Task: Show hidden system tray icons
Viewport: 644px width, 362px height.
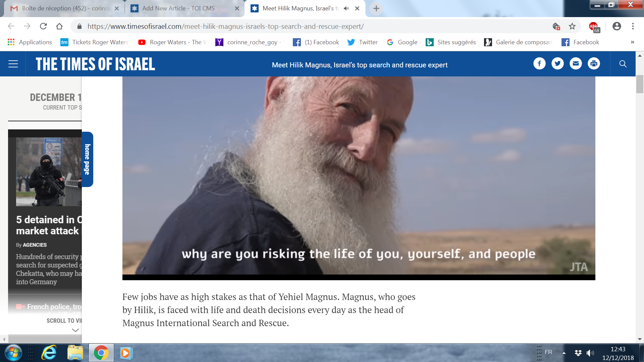Action: pos(564,353)
